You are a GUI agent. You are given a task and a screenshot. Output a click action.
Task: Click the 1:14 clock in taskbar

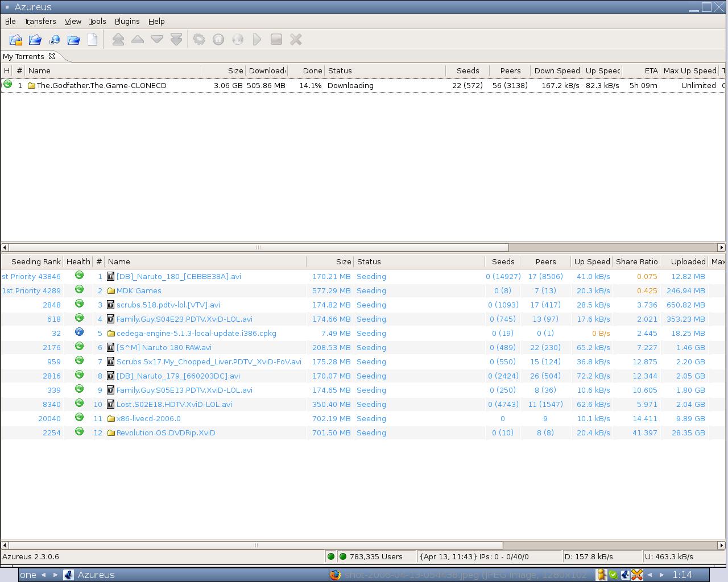(682, 575)
